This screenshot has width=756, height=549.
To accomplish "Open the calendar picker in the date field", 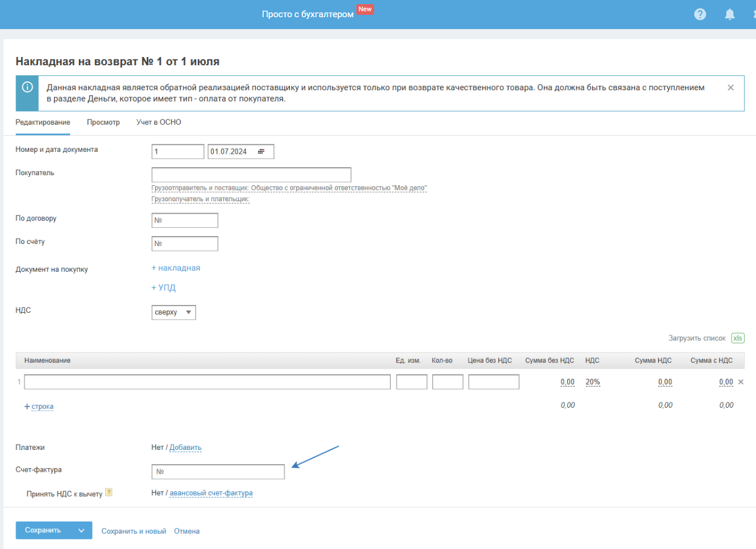I will point(261,152).
